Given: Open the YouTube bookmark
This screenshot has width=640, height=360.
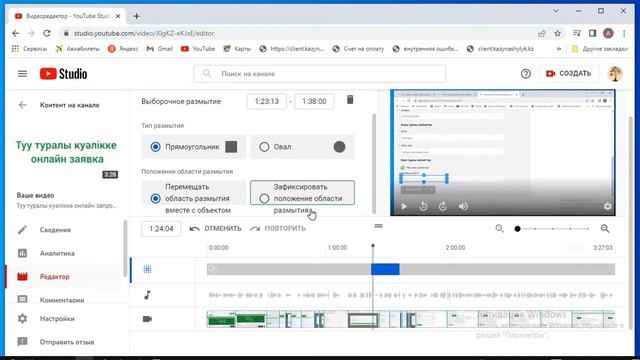Looking at the screenshot, I should pyautogui.click(x=198, y=49).
